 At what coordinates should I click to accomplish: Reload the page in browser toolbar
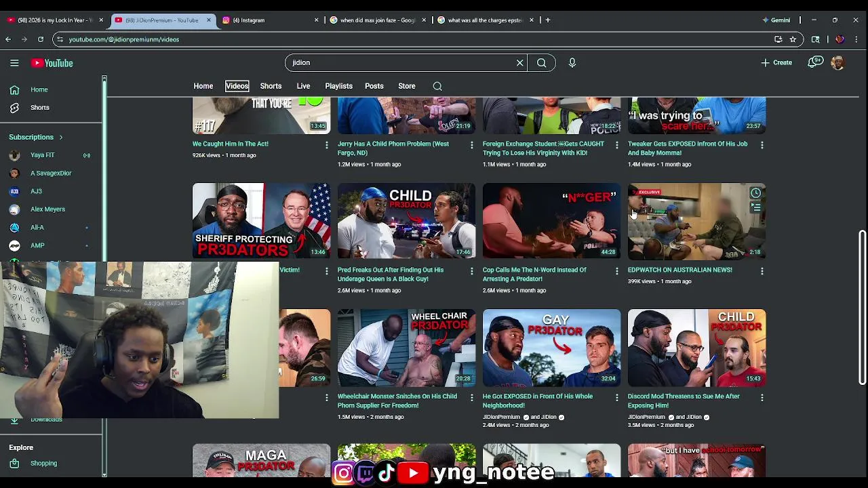(41, 39)
